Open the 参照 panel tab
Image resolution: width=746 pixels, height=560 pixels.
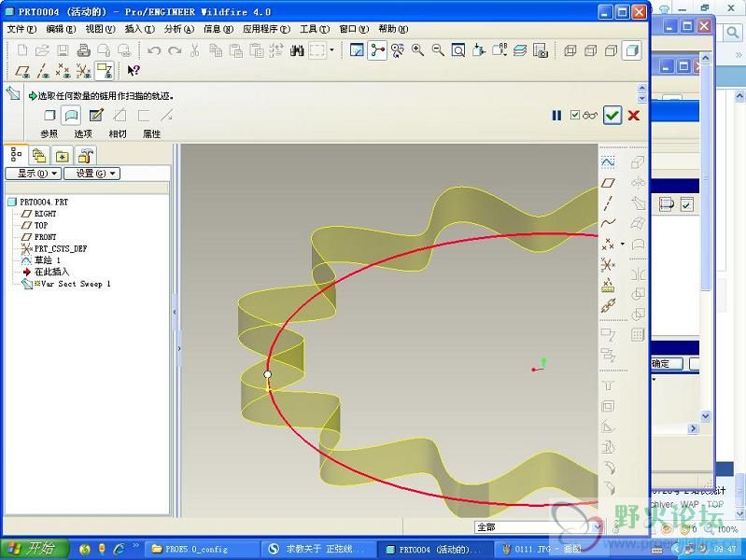[49, 133]
